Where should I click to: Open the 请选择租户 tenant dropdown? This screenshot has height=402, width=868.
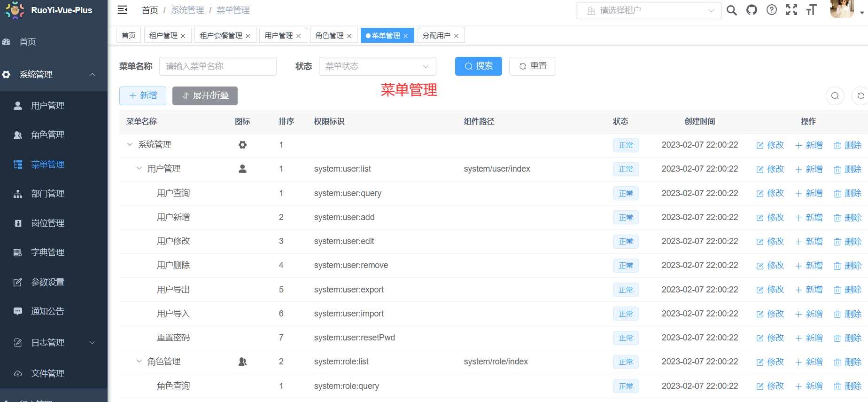(649, 10)
